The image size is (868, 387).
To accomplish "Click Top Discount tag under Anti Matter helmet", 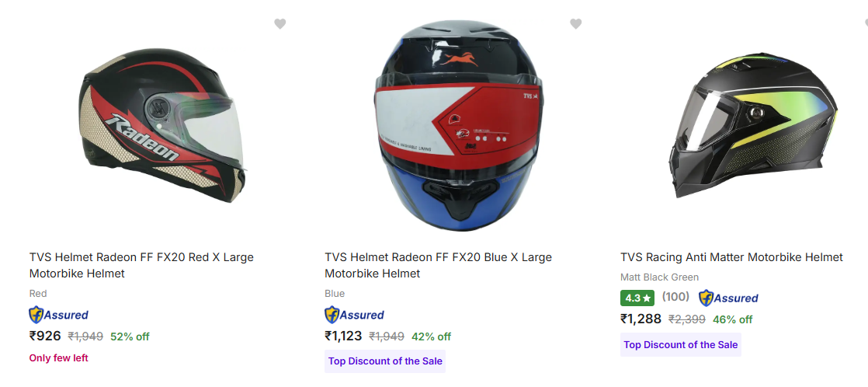I will tap(681, 344).
